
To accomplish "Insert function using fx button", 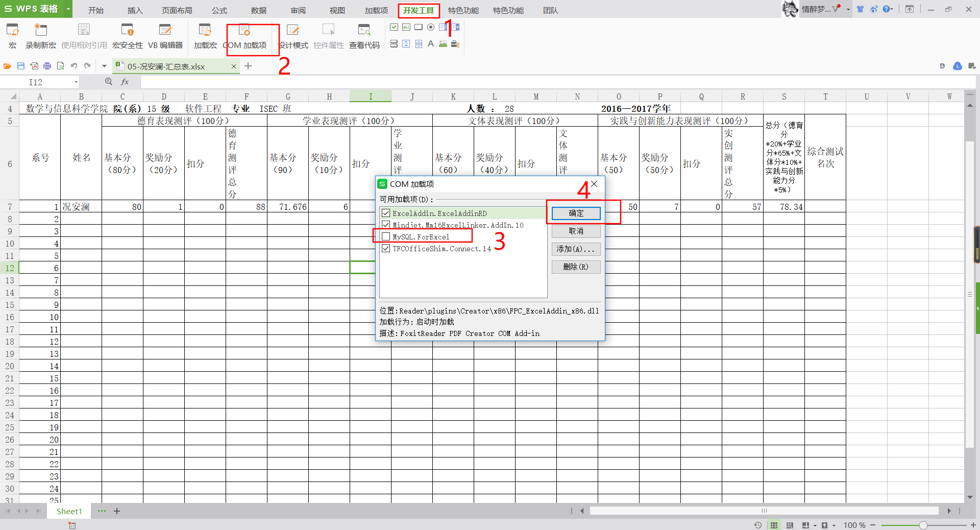I will [125, 82].
